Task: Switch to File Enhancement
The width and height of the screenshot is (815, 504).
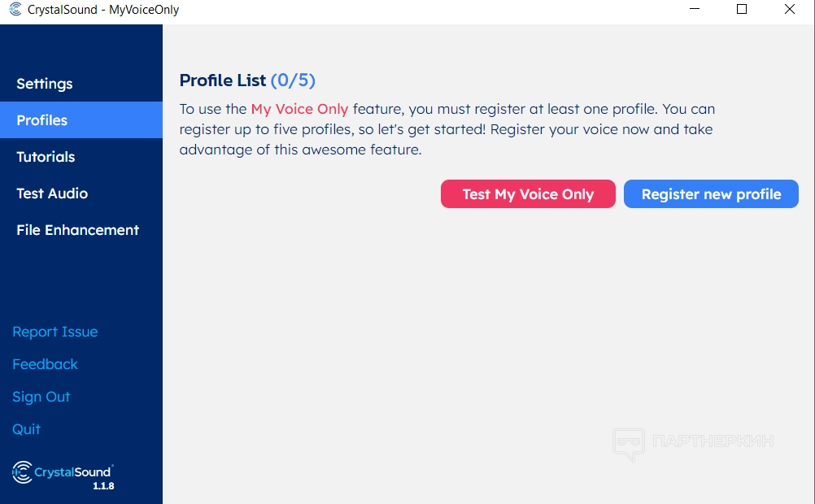Action: 78,230
